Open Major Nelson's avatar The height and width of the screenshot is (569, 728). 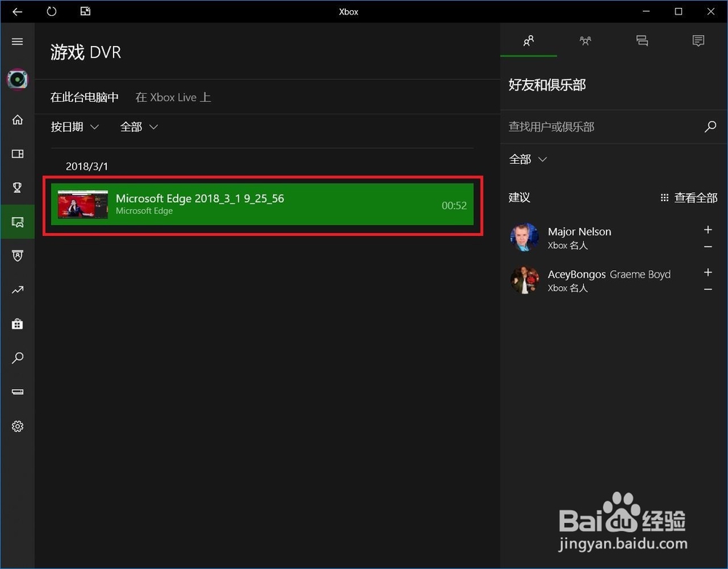[525, 237]
